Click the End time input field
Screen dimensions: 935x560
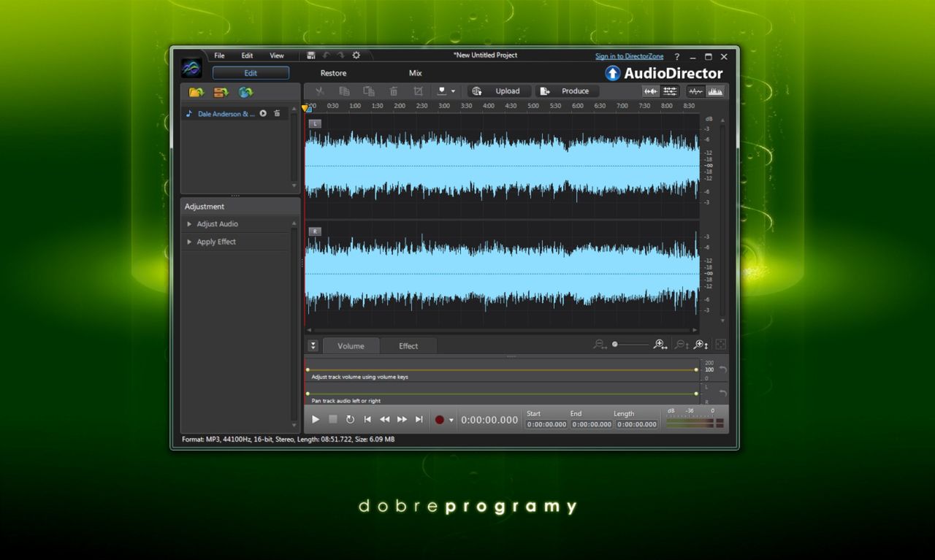[x=591, y=424]
